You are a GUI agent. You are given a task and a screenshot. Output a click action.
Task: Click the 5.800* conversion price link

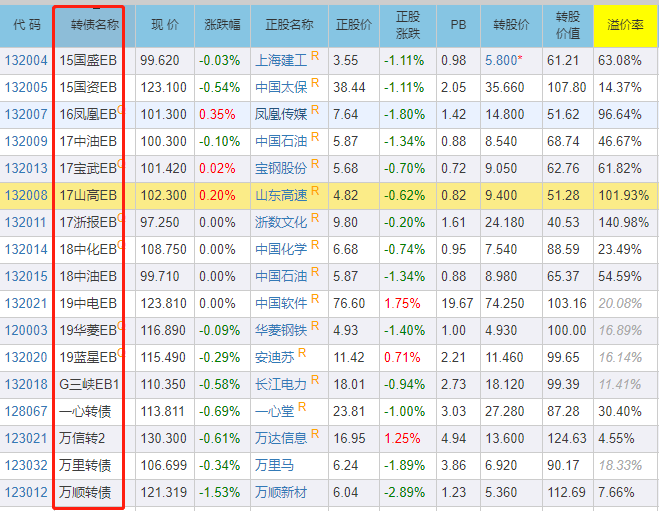pos(503,61)
